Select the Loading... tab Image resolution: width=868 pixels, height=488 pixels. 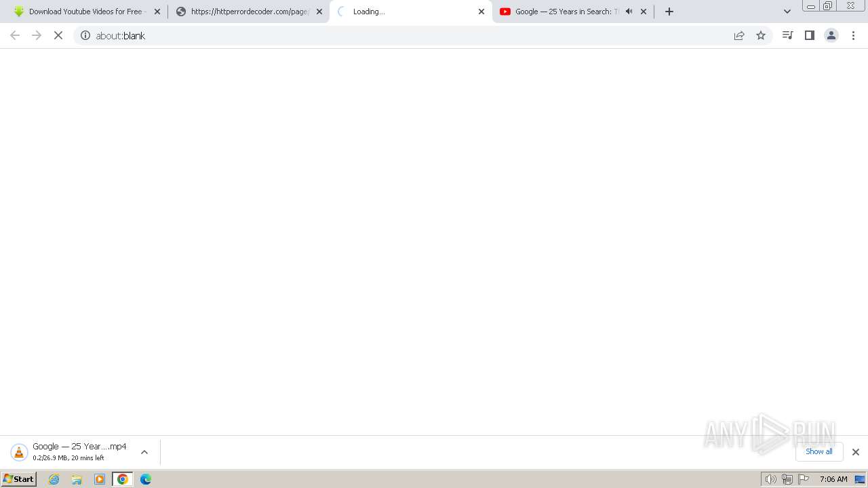[411, 12]
